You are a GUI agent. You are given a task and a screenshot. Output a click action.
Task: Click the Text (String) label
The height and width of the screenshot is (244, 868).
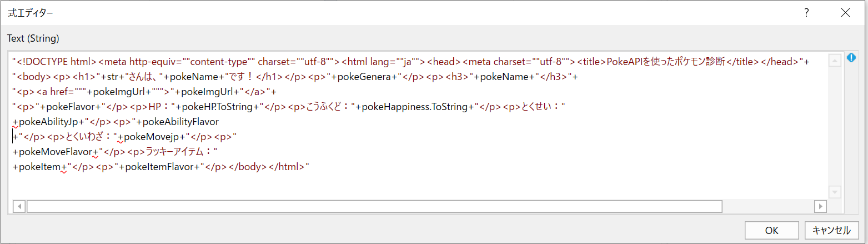[33, 39]
